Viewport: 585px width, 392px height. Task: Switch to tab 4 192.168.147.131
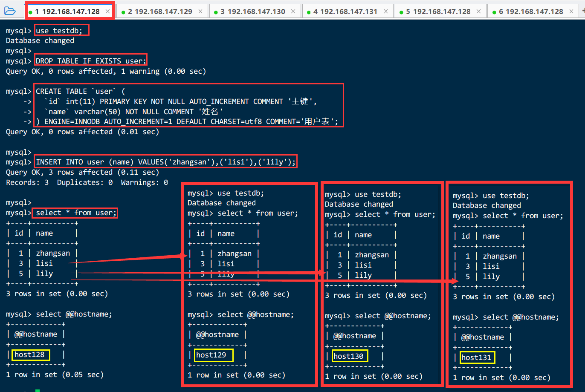click(x=348, y=12)
